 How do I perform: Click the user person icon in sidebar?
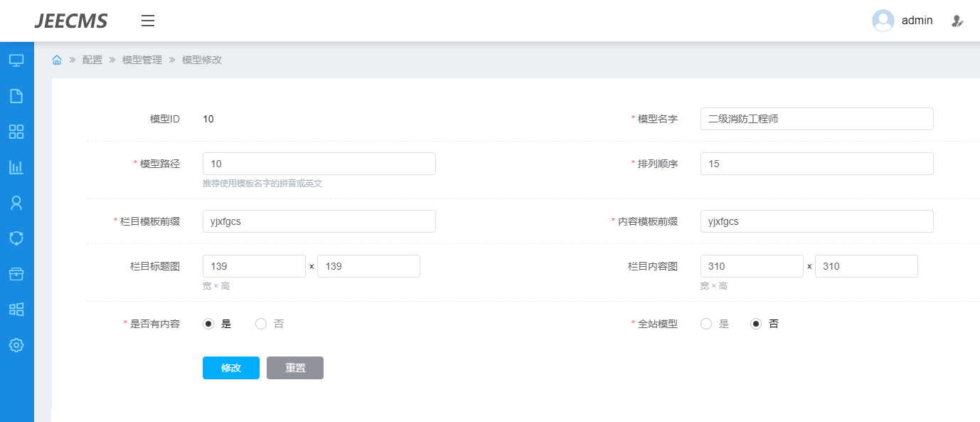(x=16, y=203)
